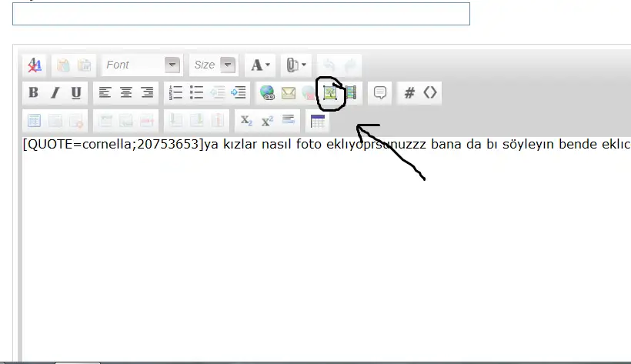Click the remove formatting icon
Image resolution: width=631 pixels, height=364 pixels.
coord(34,65)
